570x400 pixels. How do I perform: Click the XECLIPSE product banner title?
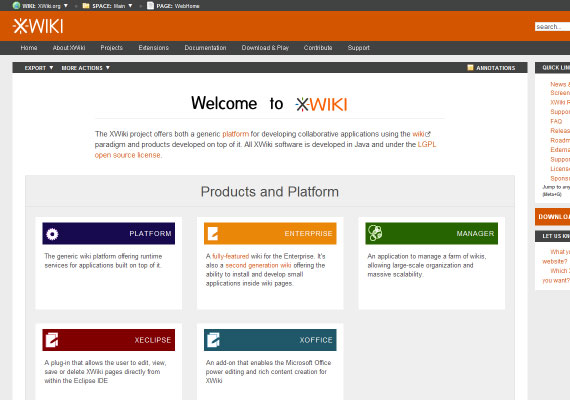tap(153, 340)
